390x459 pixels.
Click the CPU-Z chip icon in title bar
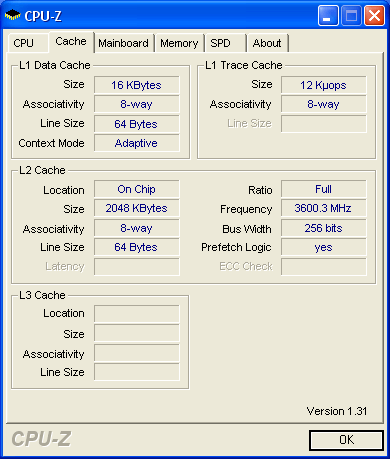12,15
